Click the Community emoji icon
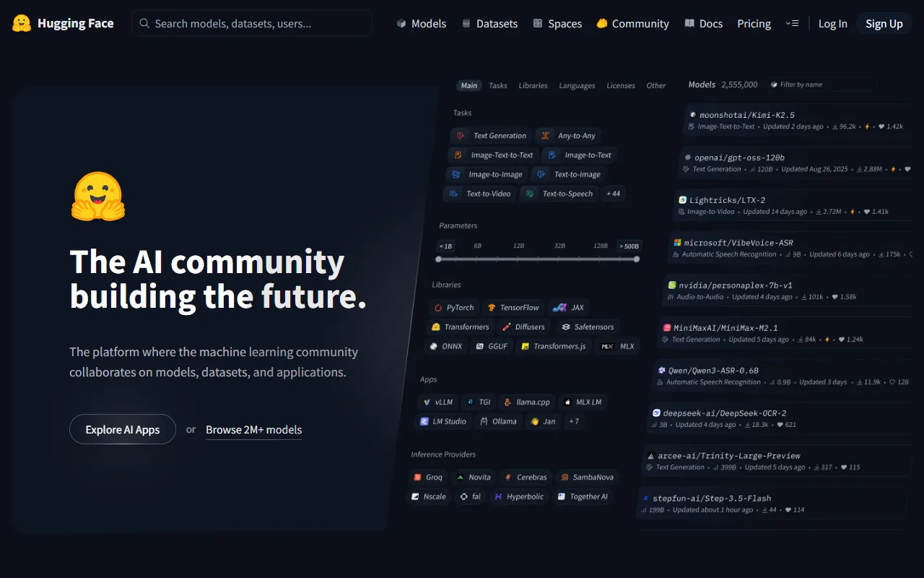The height and width of the screenshot is (578, 924). pos(602,24)
